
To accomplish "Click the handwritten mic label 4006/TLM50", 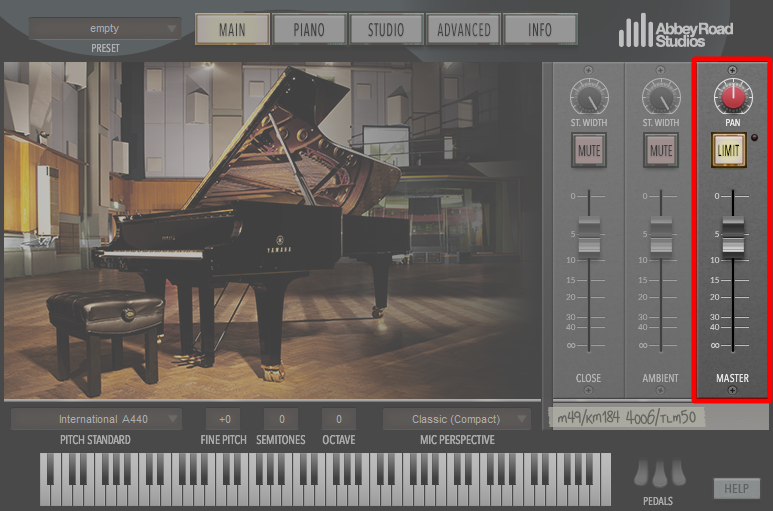I will pyautogui.click(x=661, y=418).
